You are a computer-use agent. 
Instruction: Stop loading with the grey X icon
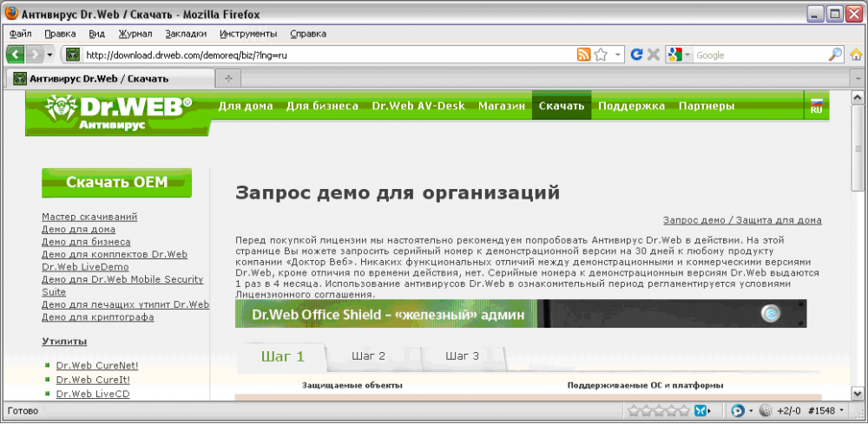[654, 55]
